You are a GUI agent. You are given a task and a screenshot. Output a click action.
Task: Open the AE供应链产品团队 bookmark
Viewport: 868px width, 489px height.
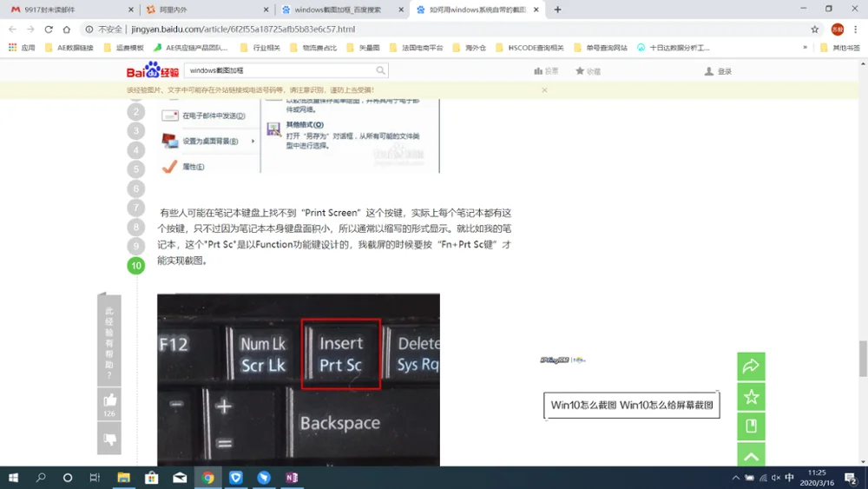(x=190, y=48)
